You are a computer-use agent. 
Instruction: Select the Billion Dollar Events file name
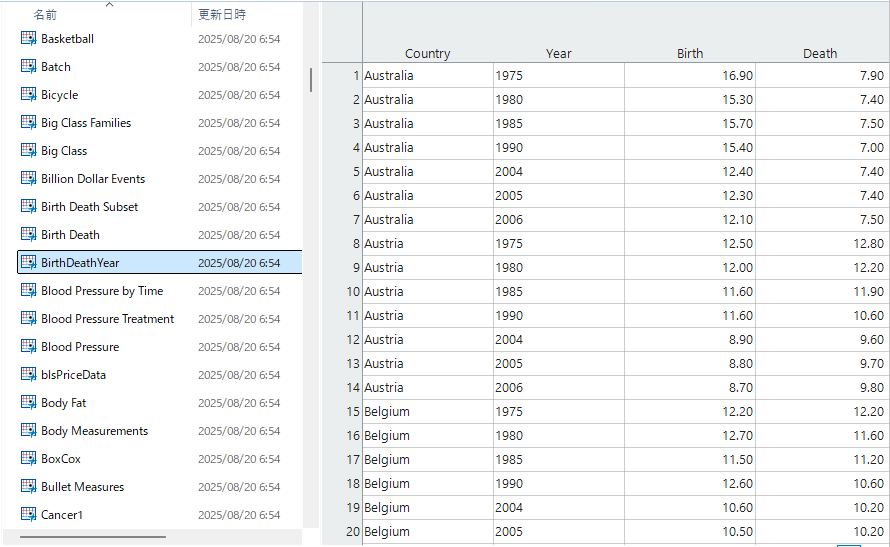pyautogui.click(x=93, y=179)
